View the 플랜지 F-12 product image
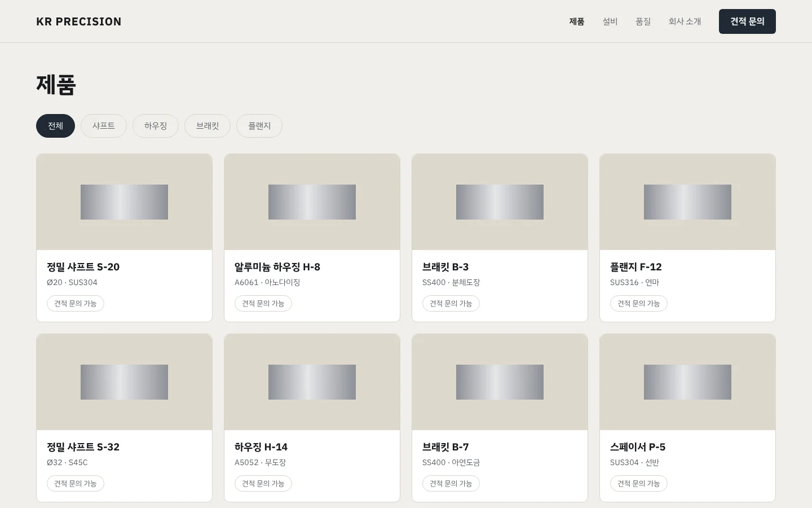This screenshot has height=508, width=812. (687, 202)
